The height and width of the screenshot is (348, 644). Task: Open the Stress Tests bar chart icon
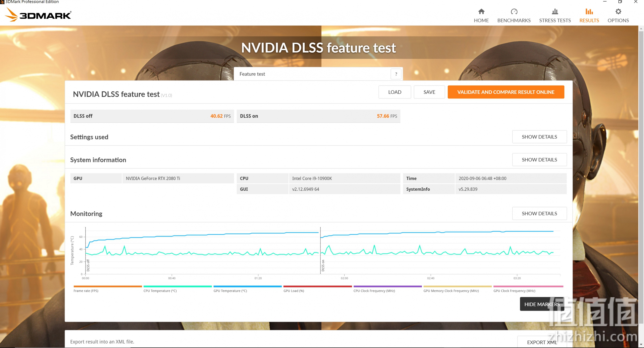click(x=555, y=12)
